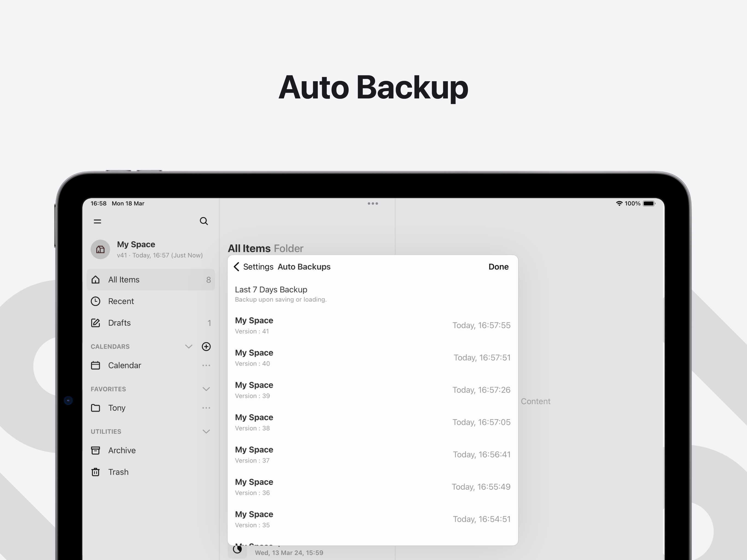This screenshot has width=747, height=560.
Task: Click the timestamp Today, 16:57:05
Action: click(481, 422)
